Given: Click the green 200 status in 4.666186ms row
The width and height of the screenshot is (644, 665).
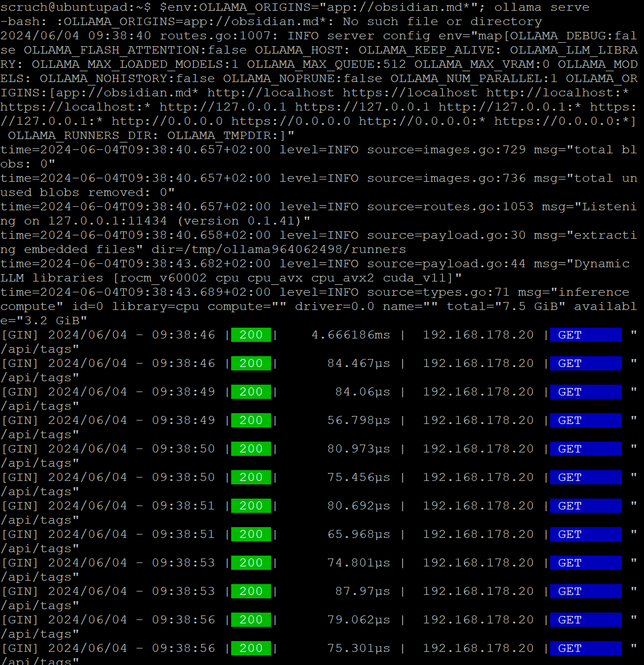Looking at the screenshot, I should (x=251, y=335).
